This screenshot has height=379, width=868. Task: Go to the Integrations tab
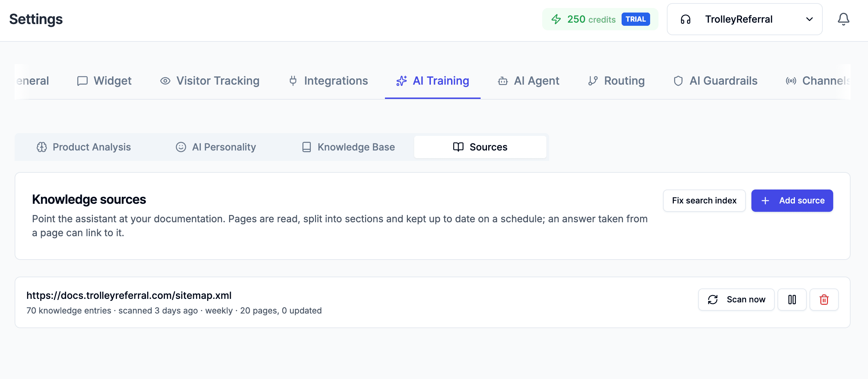click(328, 81)
